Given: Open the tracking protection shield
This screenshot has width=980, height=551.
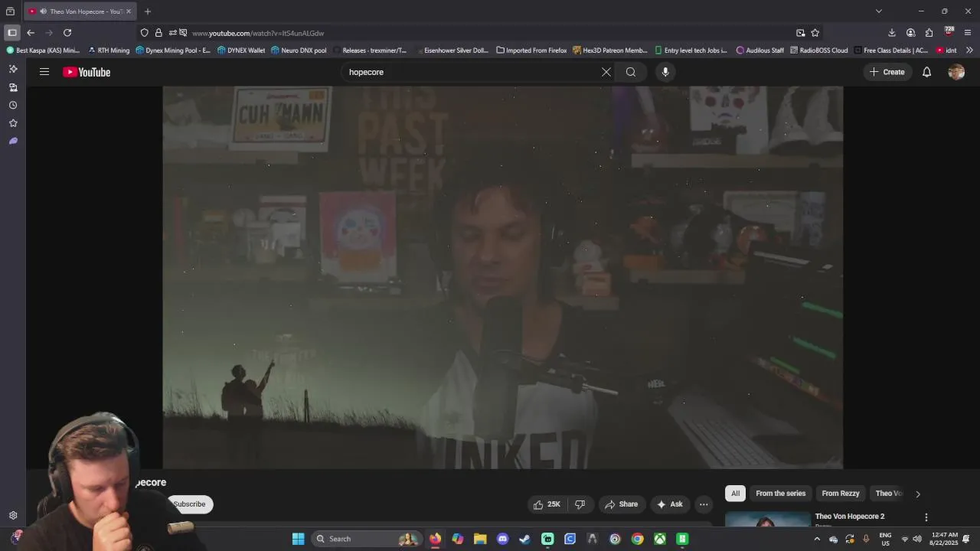Looking at the screenshot, I should tap(144, 33).
